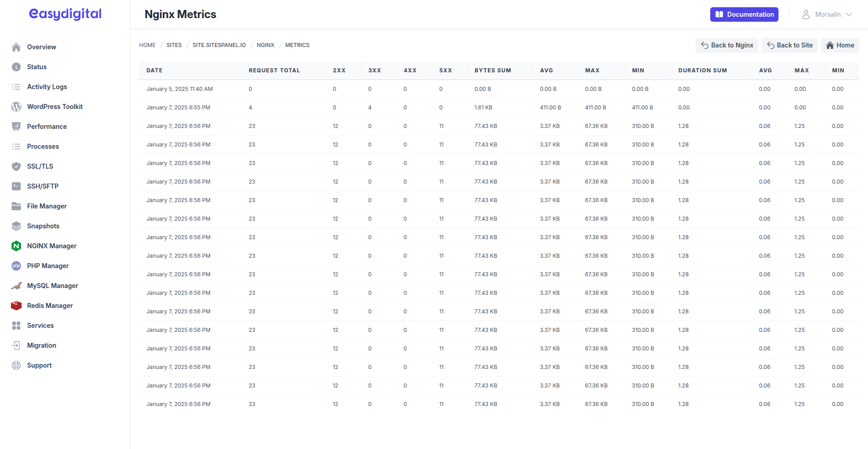Click the Performance chart icon

click(x=16, y=127)
